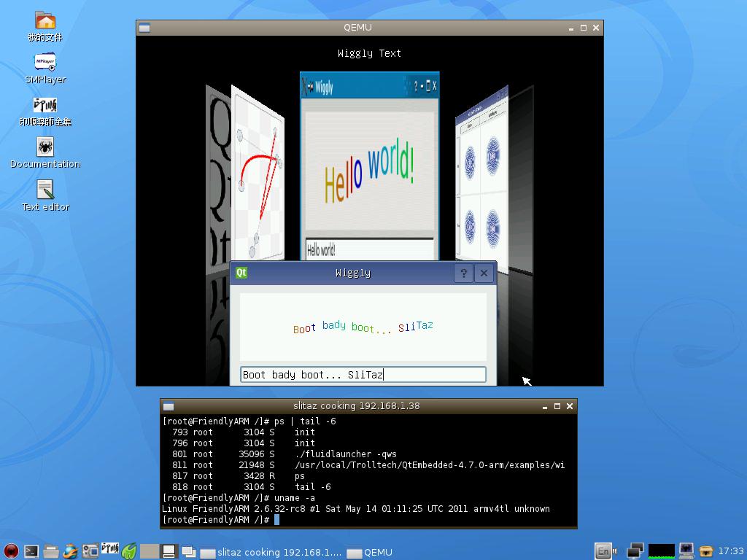The image size is (747, 560).
Task: Click the Qt logo on Wiggly title bar
Action: click(241, 273)
